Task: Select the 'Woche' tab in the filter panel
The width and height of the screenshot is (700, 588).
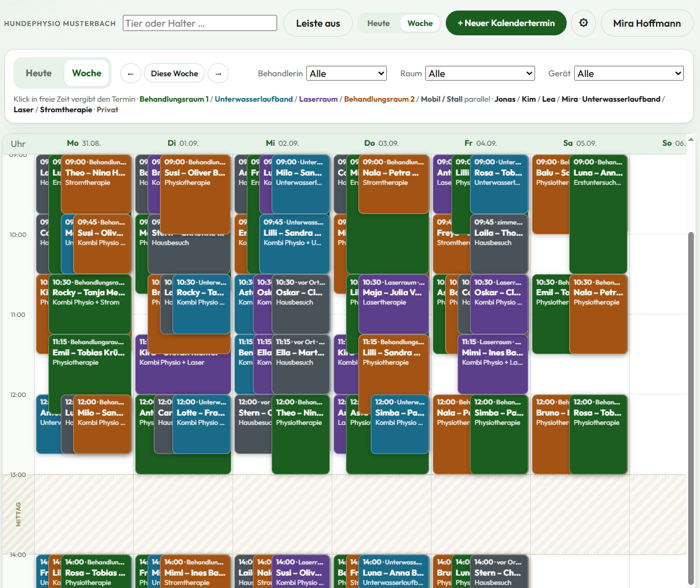Action: click(x=87, y=73)
